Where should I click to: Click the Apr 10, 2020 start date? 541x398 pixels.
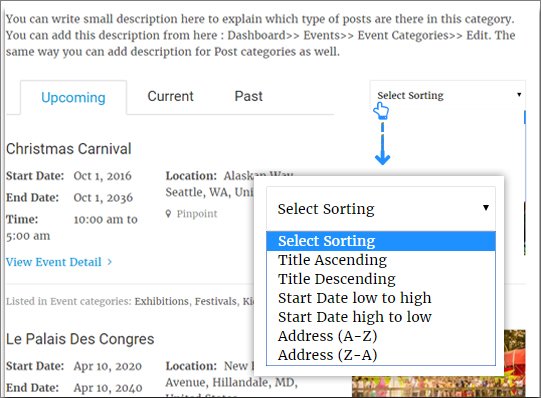click(x=108, y=366)
